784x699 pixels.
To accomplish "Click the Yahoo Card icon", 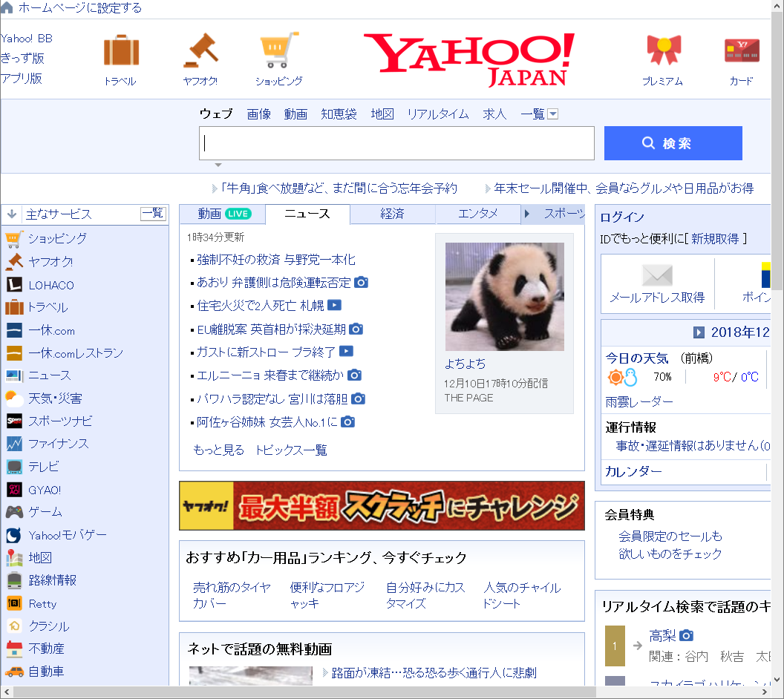I will 741,51.
